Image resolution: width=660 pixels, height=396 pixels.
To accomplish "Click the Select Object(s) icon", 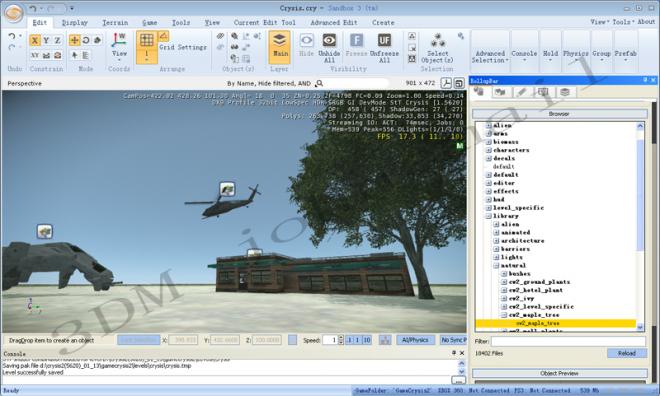I will 438,40.
